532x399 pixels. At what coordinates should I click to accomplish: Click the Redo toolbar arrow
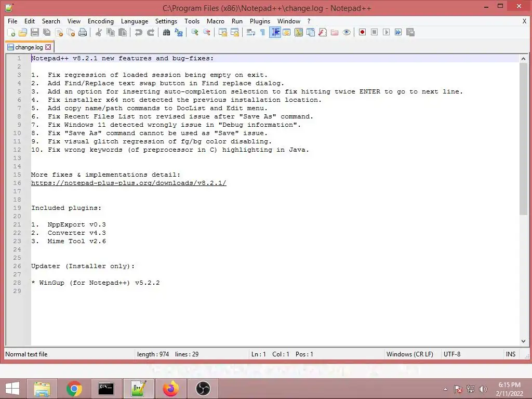pos(151,33)
